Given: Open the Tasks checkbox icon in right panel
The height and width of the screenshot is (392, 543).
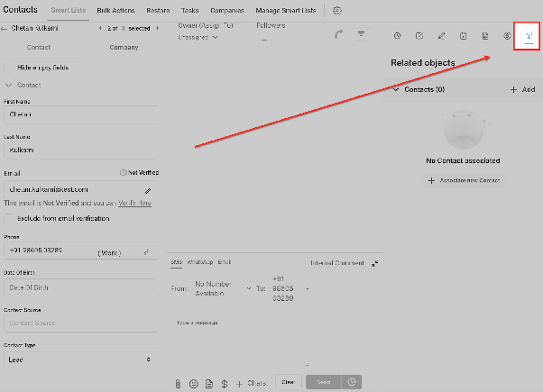Looking at the screenshot, I should (419, 36).
